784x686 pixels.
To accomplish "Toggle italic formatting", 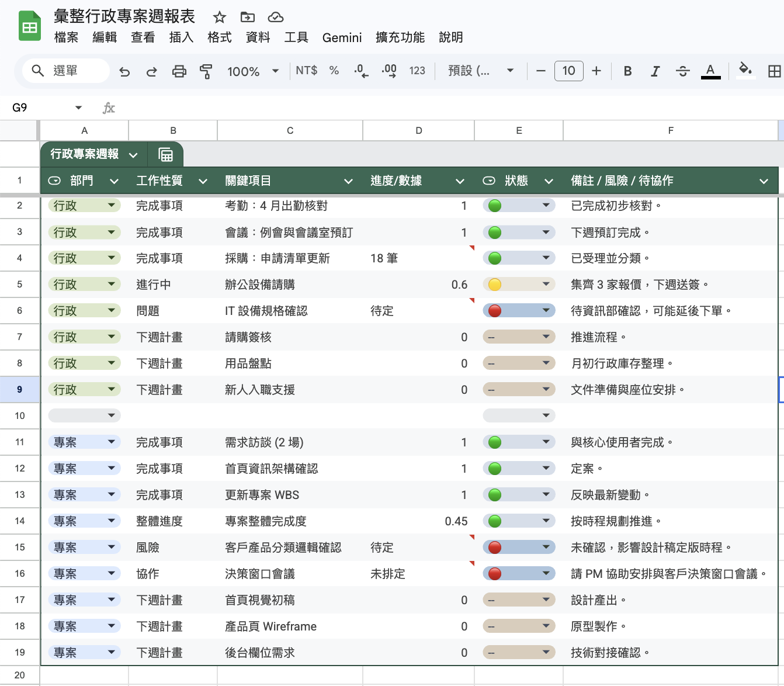I will tap(655, 71).
